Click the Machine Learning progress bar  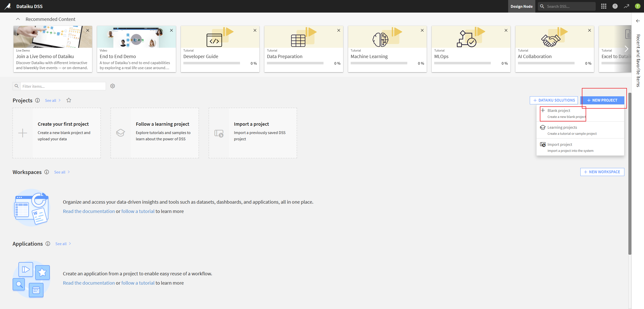[x=379, y=63]
